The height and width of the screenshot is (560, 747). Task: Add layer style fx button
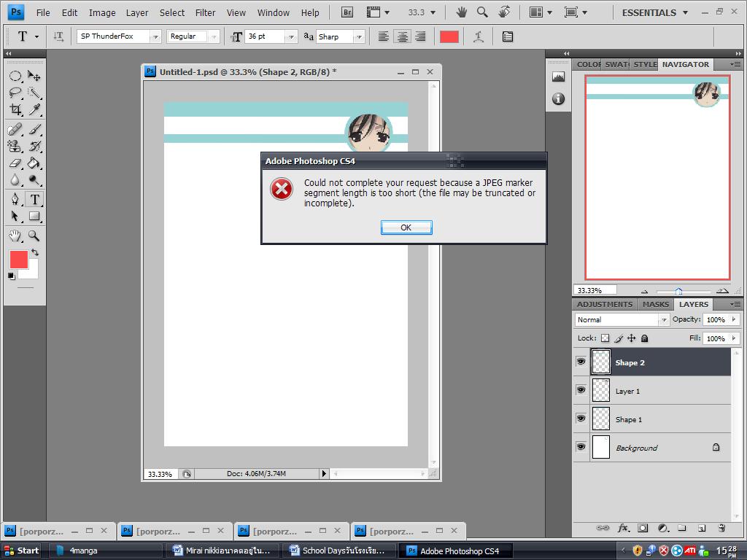click(x=623, y=528)
